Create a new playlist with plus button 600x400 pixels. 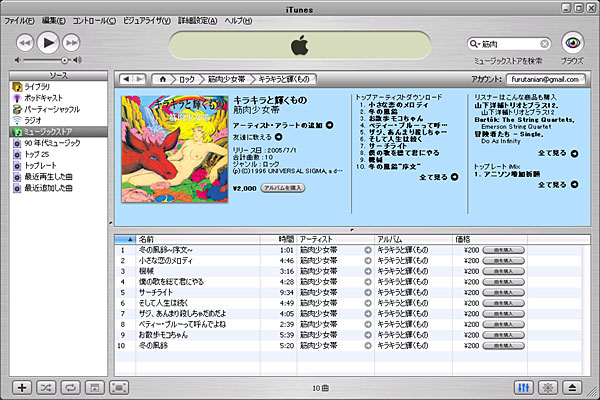coord(22,387)
